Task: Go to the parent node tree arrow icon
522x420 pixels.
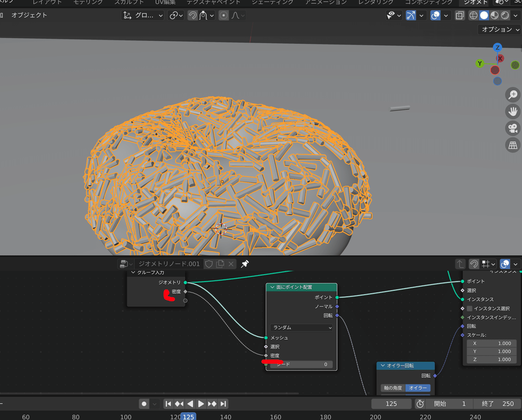Action: point(460,264)
